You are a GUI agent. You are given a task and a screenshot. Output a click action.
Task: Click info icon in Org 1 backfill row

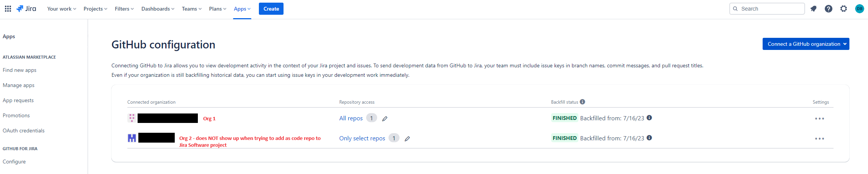(x=649, y=118)
